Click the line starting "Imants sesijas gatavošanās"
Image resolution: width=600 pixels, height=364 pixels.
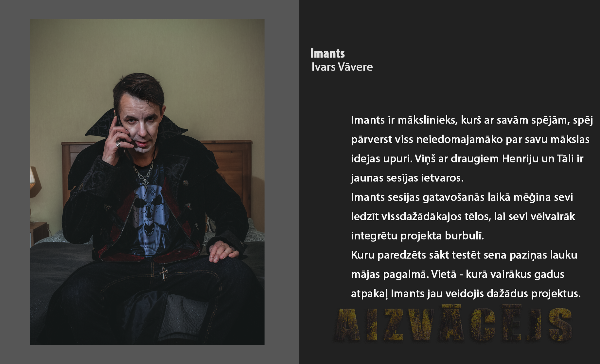(x=462, y=197)
